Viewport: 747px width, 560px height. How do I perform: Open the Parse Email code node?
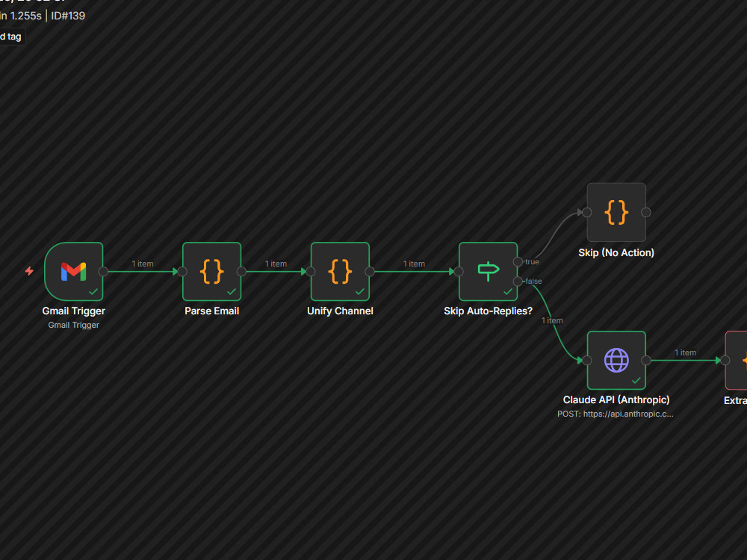[212, 272]
